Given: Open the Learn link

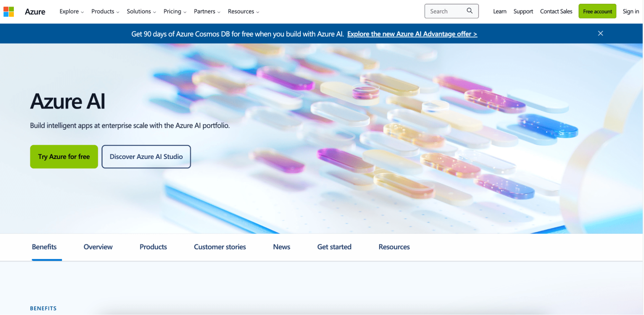Looking at the screenshot, I should 499,11.
